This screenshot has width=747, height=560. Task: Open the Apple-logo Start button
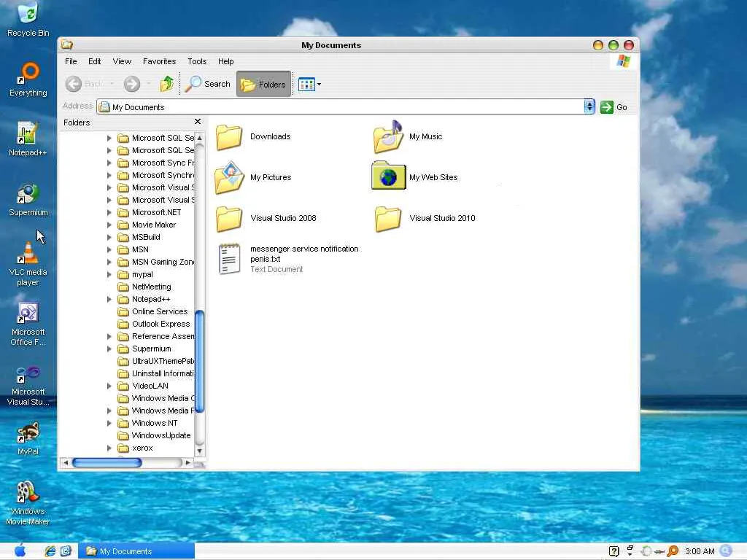[x=20, y=551]
